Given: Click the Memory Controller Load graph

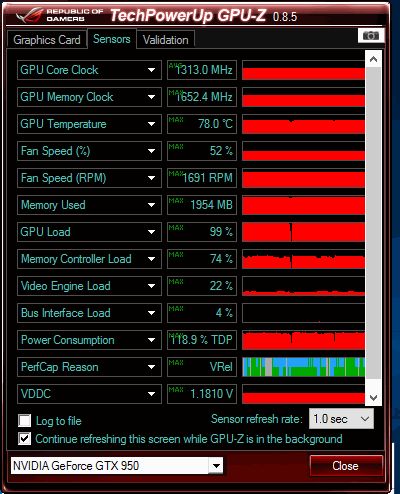Looking at the screenshot, I should pos(303,259).
